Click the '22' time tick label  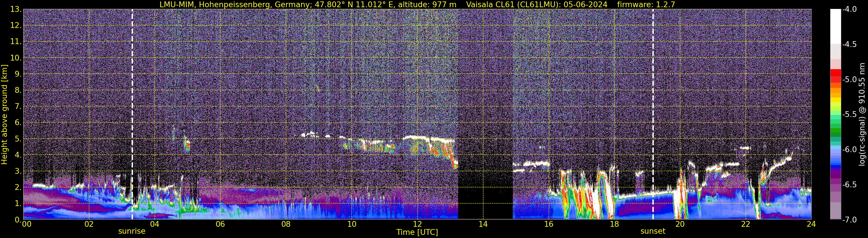pos(746,224)
